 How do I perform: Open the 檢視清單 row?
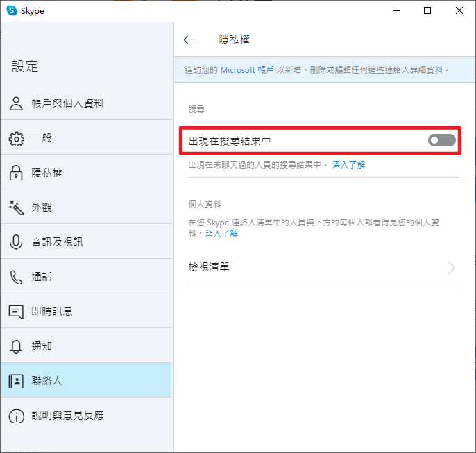(323, 267)
